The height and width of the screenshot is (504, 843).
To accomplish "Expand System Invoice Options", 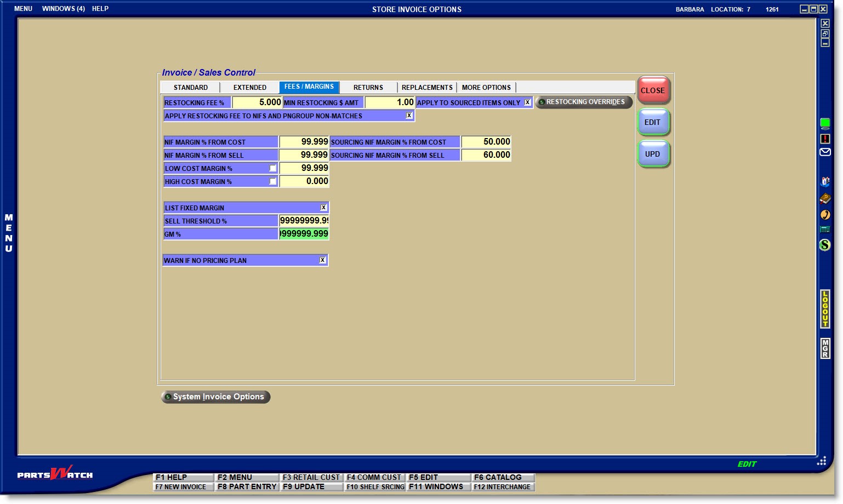I will (215, 397).
